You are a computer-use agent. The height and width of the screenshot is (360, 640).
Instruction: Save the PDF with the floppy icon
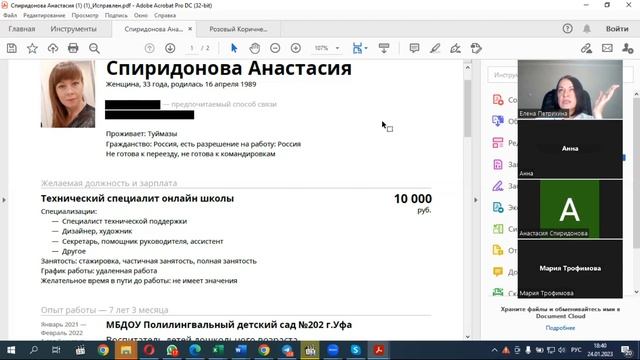point(12,48)
